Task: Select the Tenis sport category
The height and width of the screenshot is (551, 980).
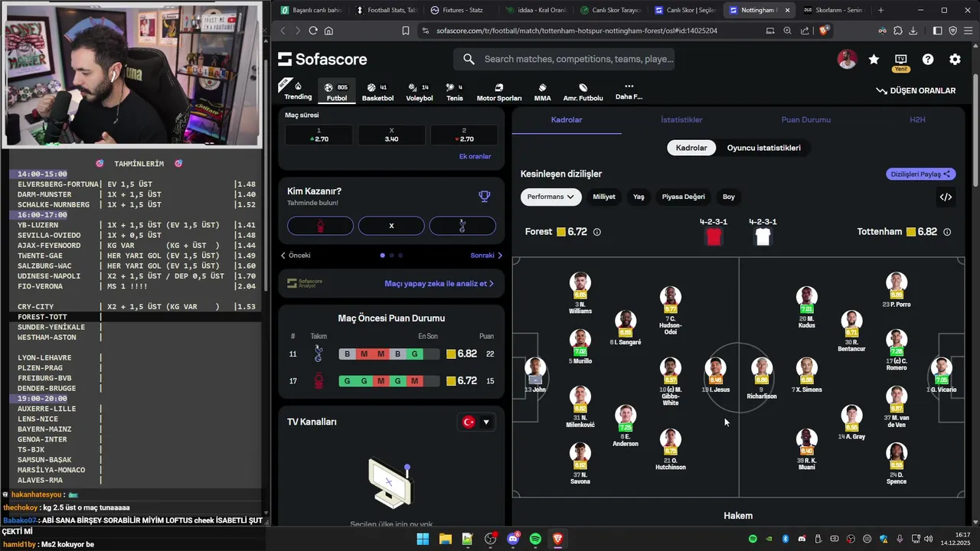Action: [x=455, y=92]
